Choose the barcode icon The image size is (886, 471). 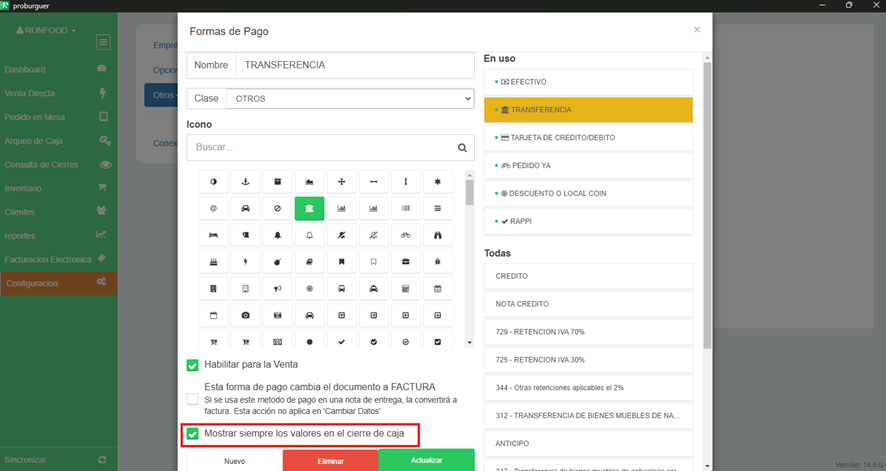click(406, 208)
